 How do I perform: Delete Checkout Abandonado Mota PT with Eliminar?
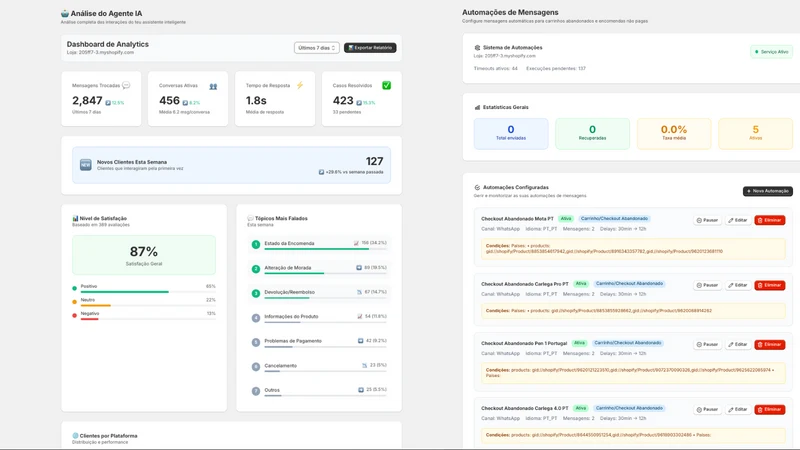769,220
